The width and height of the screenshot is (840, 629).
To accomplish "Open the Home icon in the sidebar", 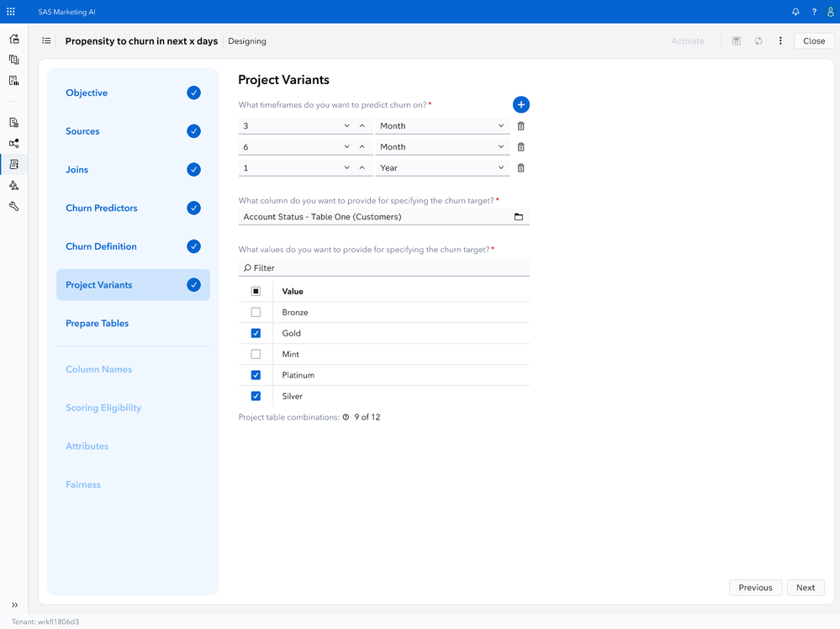I will click(13, 39).
